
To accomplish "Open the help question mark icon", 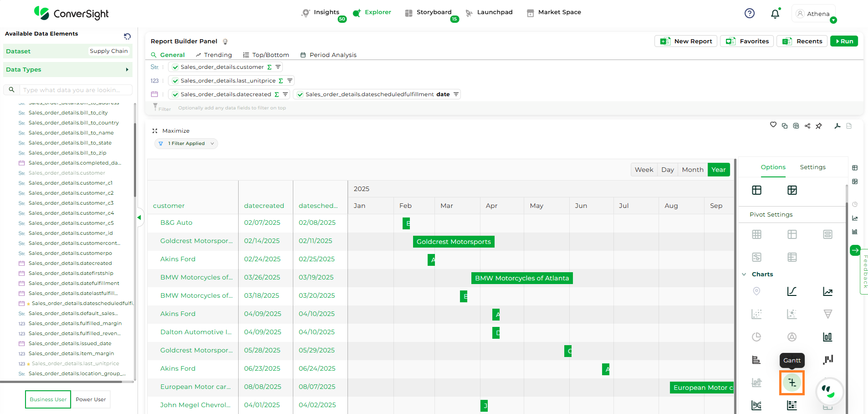I will (x=749, y=14).
